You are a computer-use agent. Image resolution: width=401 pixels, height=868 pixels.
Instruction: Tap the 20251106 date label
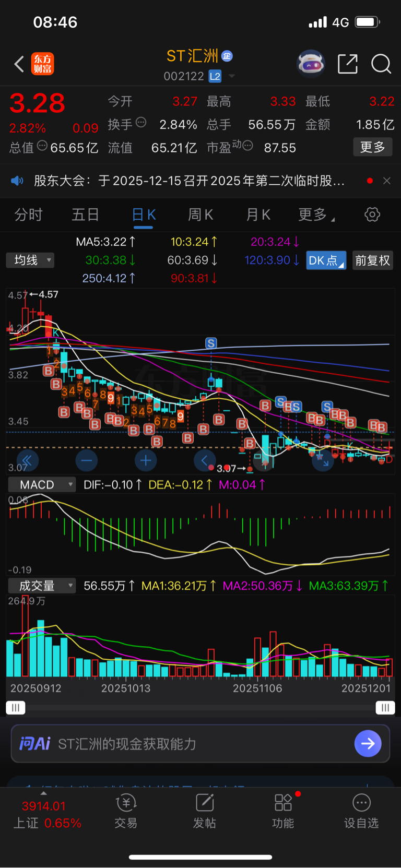[x=257, y=688]
